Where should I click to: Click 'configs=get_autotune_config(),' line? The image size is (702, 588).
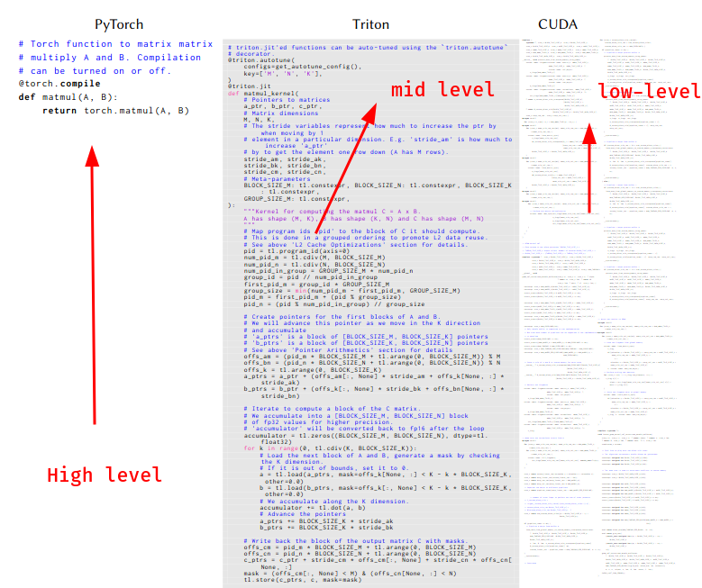coord(303,67)
